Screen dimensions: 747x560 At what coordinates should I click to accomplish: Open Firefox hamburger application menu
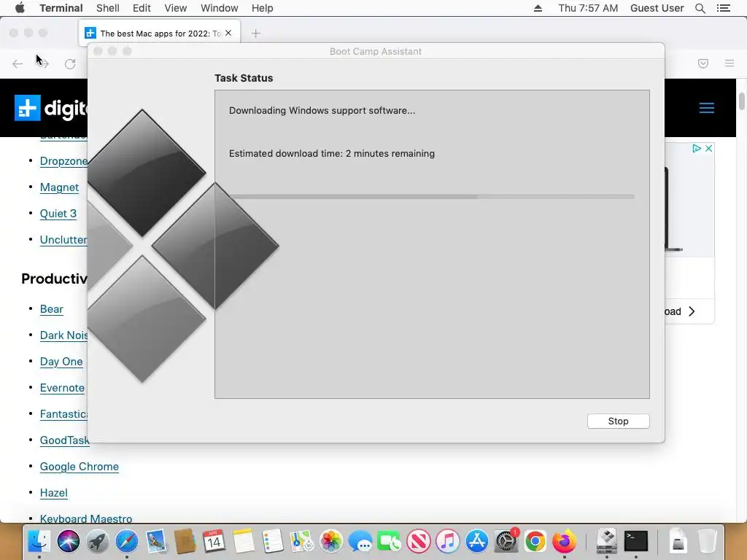click(x=729, y=63)
